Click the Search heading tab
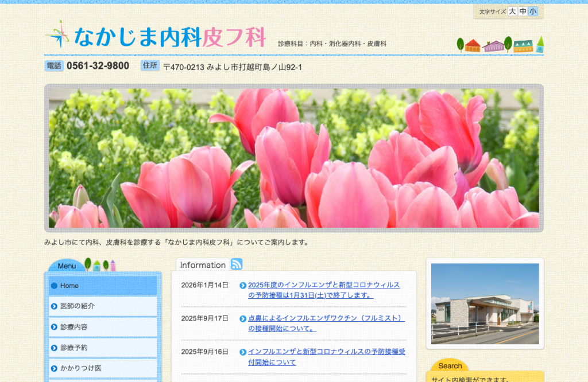This screenshot has width=588, height=382. pos(450,365)
